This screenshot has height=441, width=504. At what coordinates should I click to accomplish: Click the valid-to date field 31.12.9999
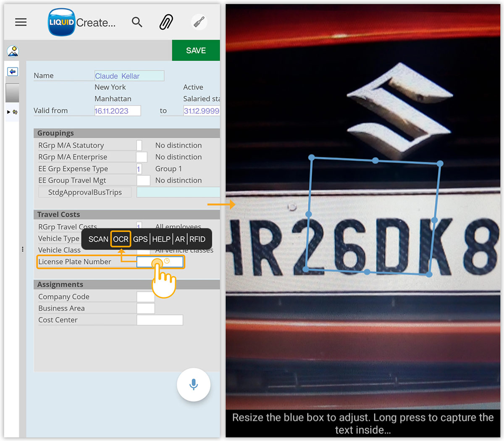coord(202,111)
